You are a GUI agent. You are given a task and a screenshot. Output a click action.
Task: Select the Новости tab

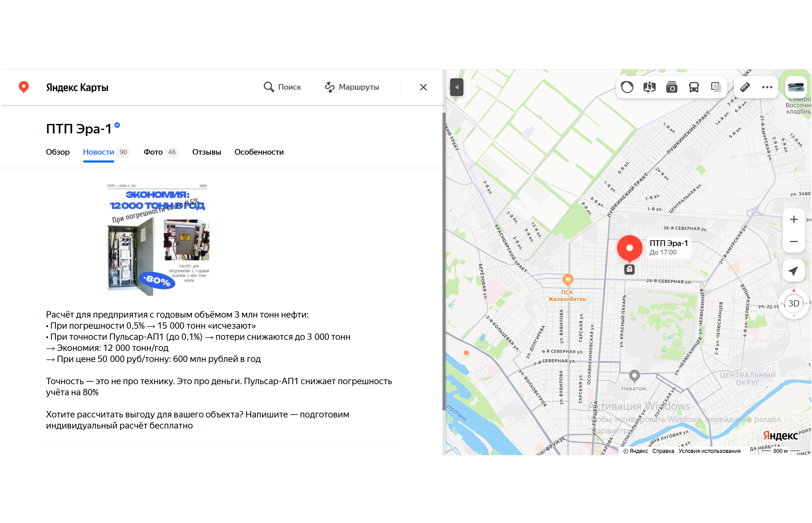(99, 152)
